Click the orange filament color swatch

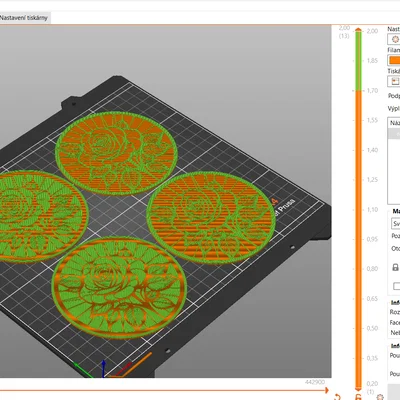pos(395,60)
